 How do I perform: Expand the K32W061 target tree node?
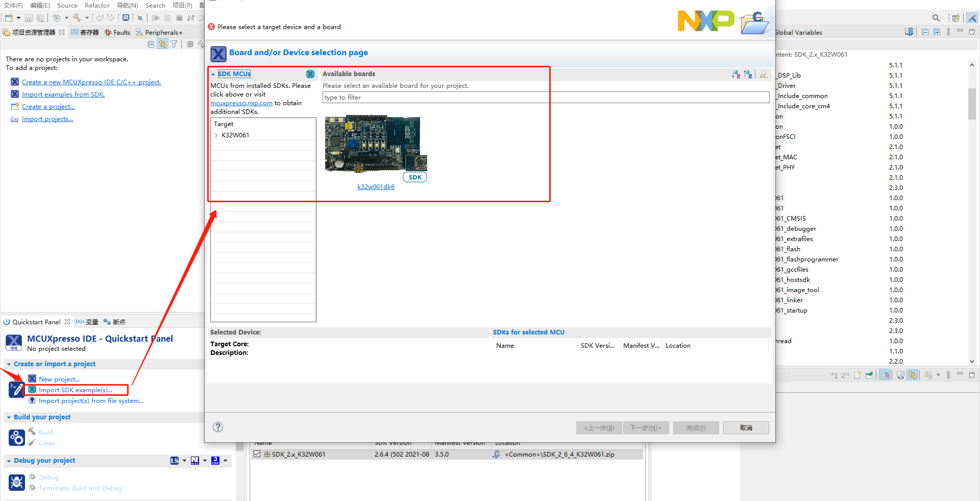(x=216, y=135)
